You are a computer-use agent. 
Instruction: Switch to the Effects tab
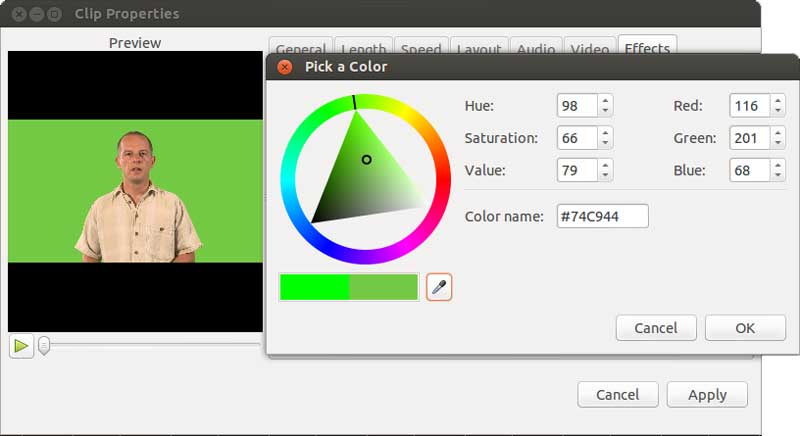(x=647, y=47)
